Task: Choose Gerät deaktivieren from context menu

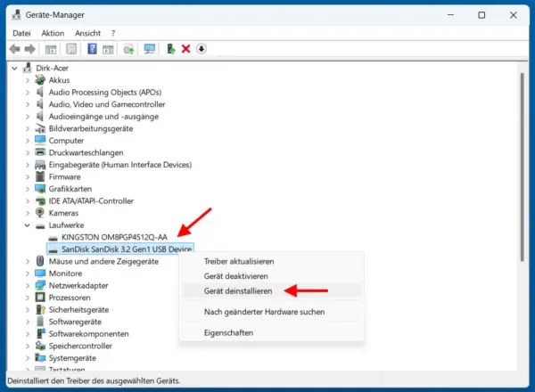Action: [272, 276]
